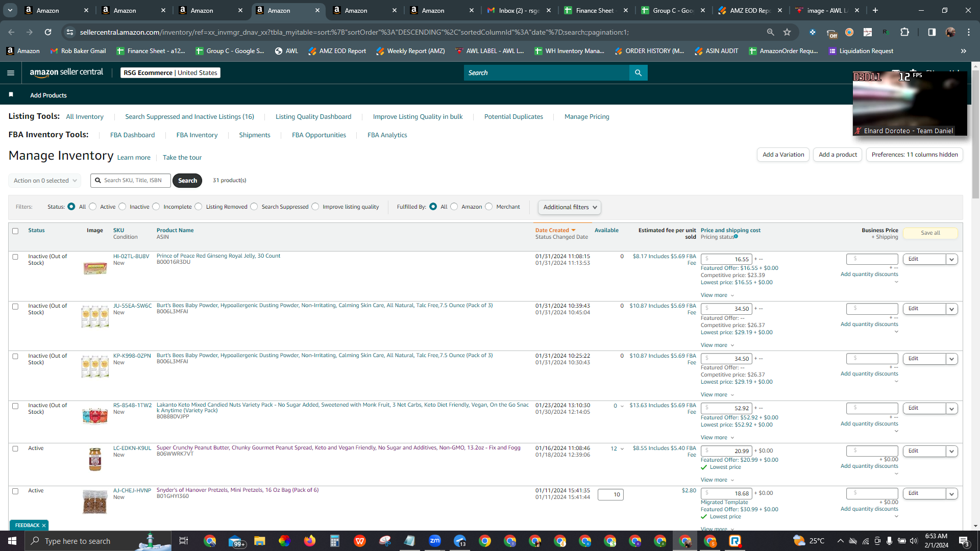Open Firefox from the taskbar
Image resolution: width=980 pixels, height=551 pixels.
pyautogui.click(x=310, y=541)
